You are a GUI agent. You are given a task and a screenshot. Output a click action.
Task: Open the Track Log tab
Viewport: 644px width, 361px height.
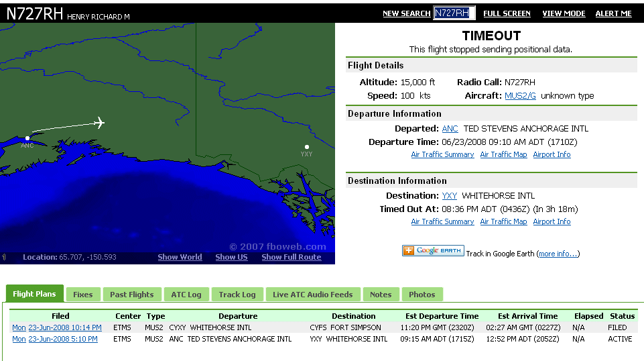[x=237, y=295]
